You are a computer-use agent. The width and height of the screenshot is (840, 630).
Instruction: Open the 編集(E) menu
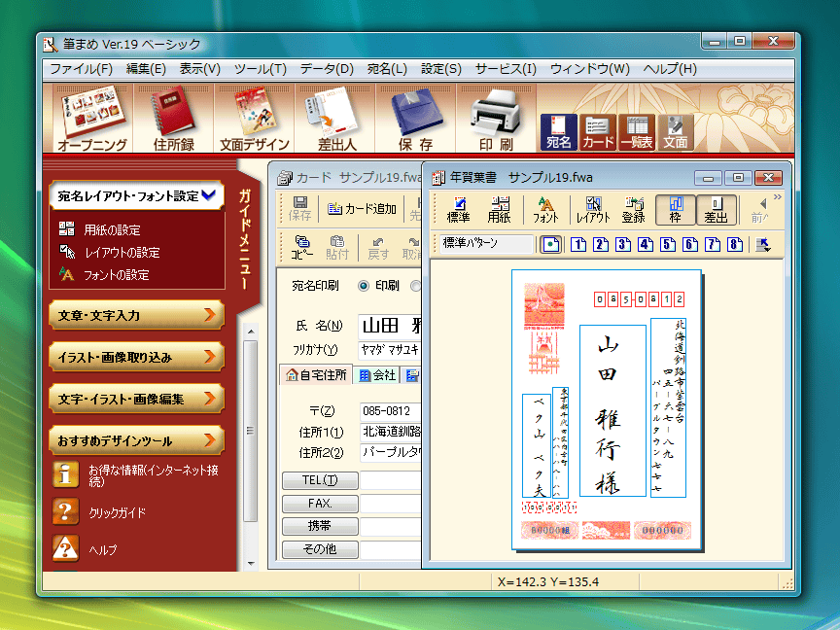point(146,69)
